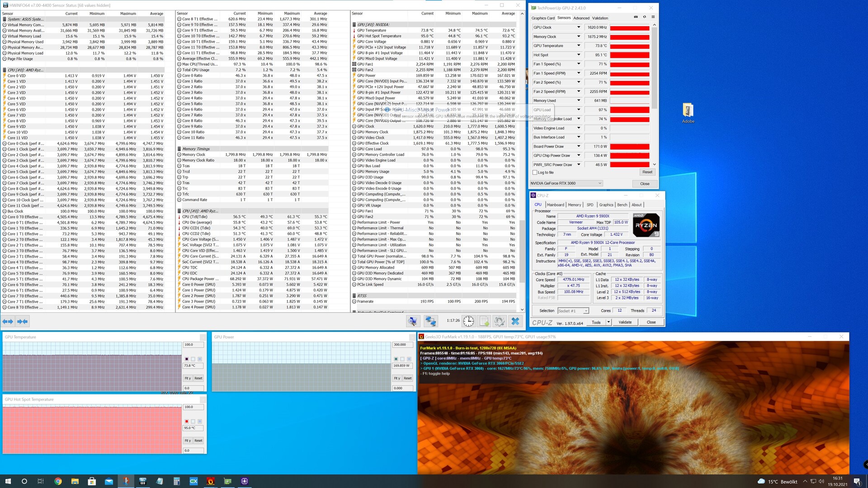Open the CPU-Z Tools dropdown arrow
This screenshot has width=868, height=488.
point(609,322)
